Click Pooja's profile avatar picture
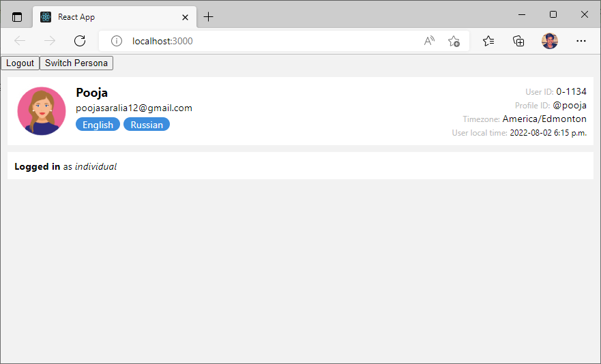601x364 pixels. click(42, 111)
